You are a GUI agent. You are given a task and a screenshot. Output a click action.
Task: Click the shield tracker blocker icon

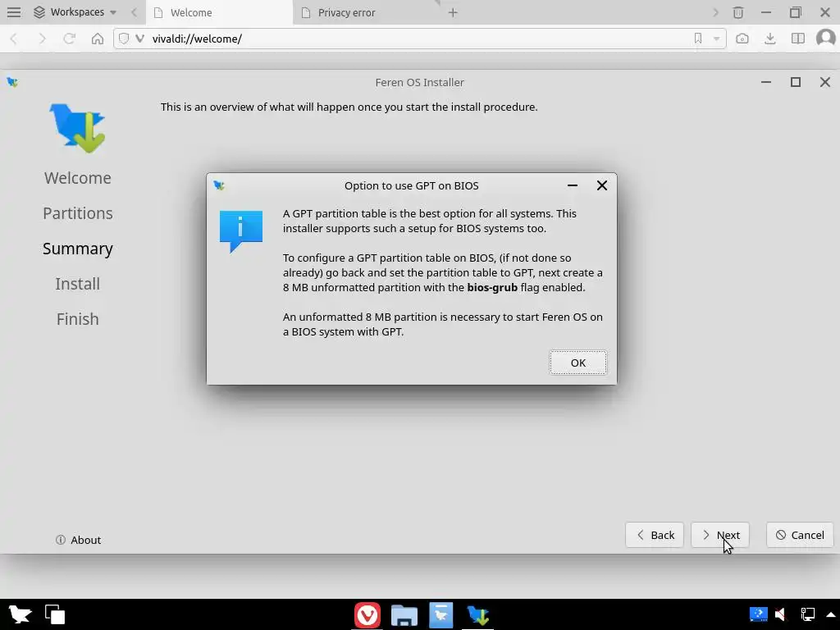(124, 39)
